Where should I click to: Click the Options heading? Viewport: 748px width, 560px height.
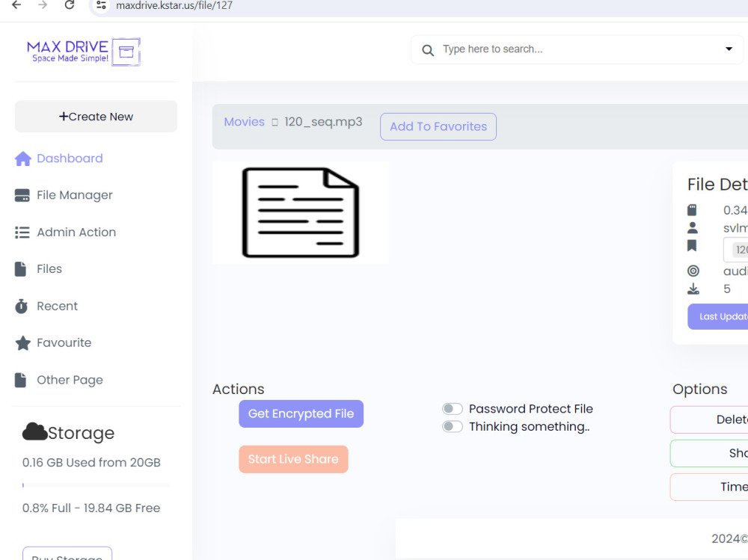[700, 390]
